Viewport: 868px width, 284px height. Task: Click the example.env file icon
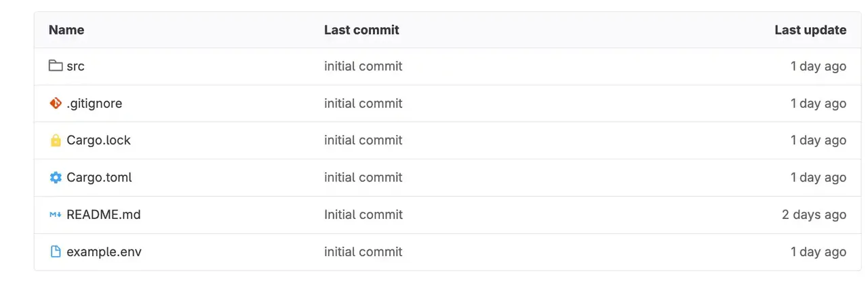tap(56, 251)
